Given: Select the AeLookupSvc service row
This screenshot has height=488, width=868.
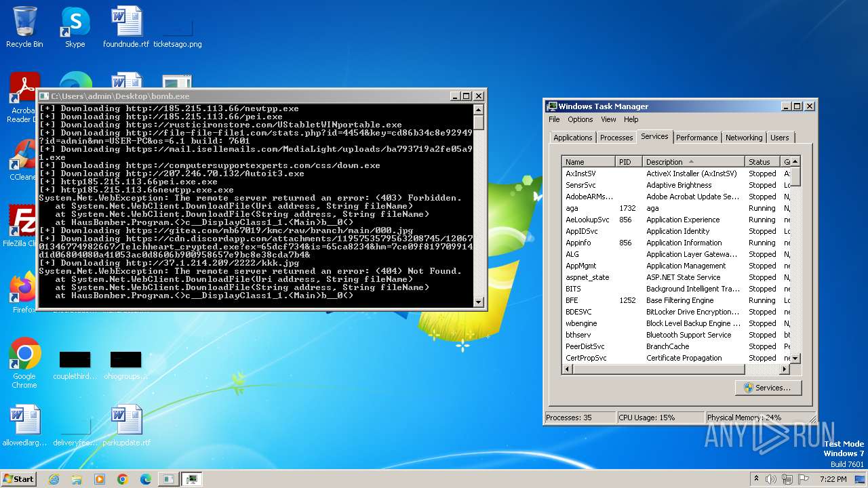Looking at the screenshot, I should click(677, 220).
